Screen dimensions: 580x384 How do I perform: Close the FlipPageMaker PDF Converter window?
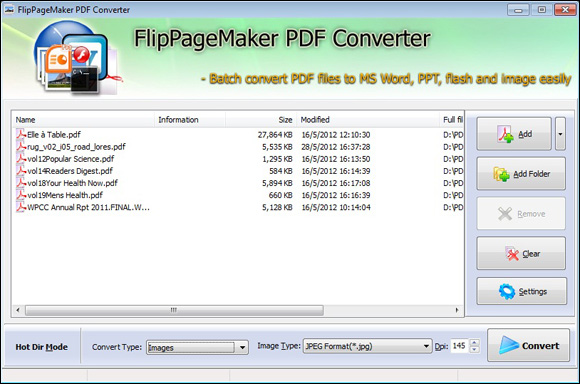click(x=565, y=10)
